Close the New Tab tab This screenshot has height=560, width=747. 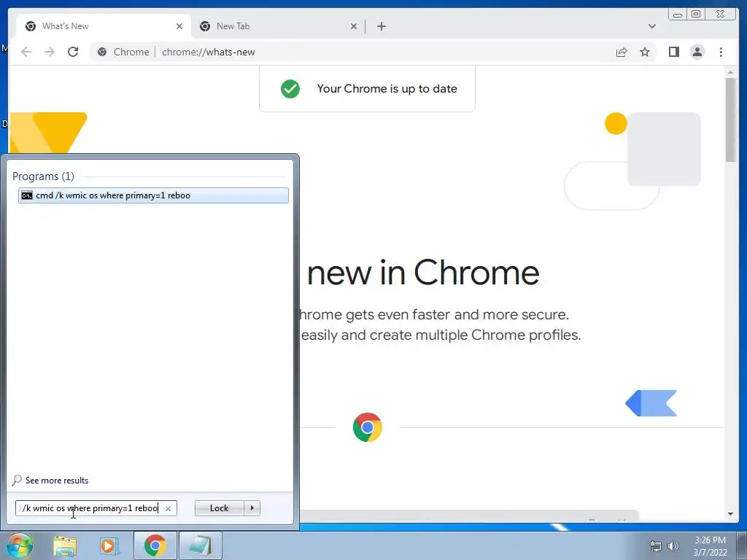354,26
